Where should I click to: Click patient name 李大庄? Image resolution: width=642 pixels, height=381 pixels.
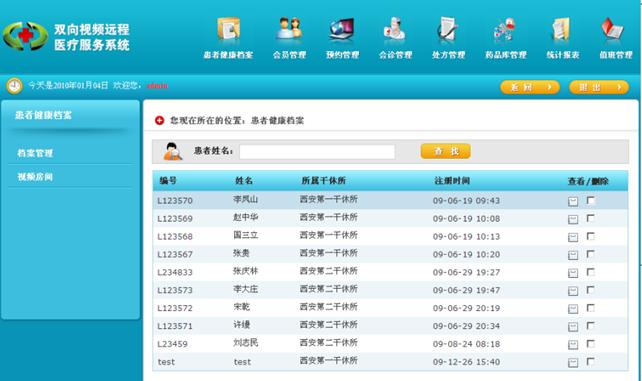246,289
